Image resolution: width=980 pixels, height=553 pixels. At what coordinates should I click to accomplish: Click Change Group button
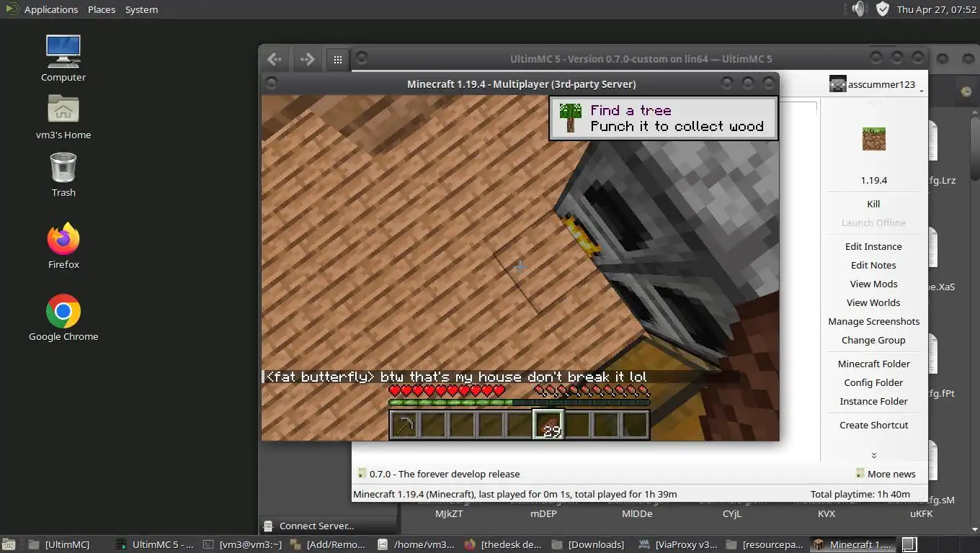pyautogui.click(x=874, y=340)
